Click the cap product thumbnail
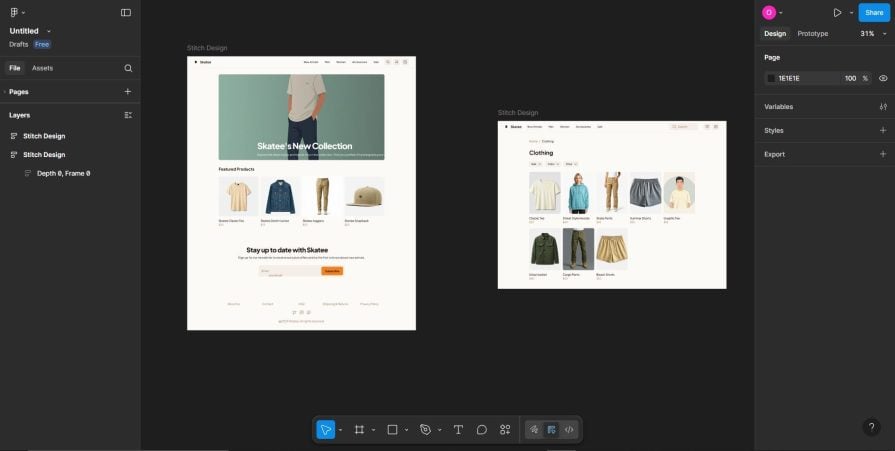The width and height of the screenshot is (895, 451). [364, 196]
